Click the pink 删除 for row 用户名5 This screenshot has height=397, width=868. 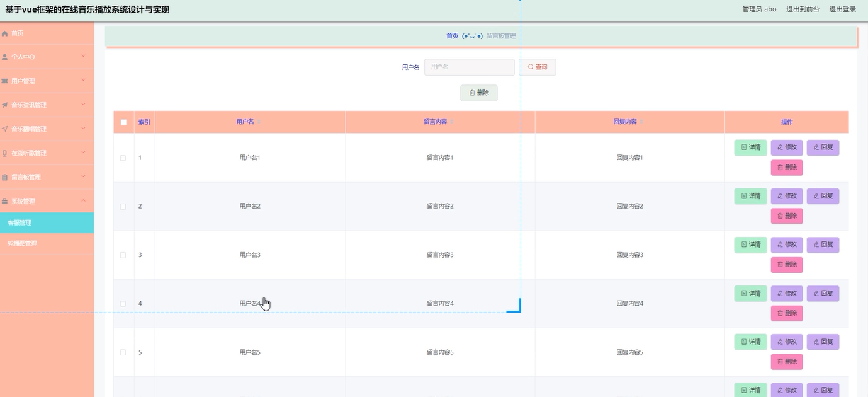[787, 362]
